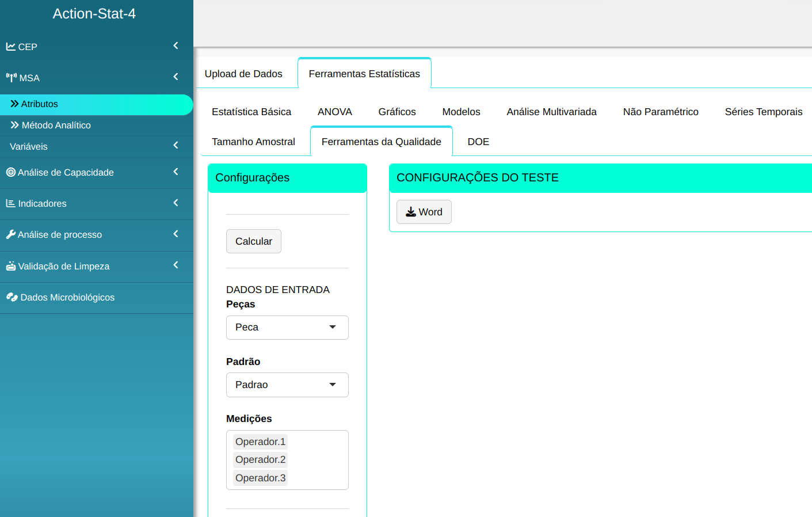Open the ANOVA tab

[x=334, y=112]
